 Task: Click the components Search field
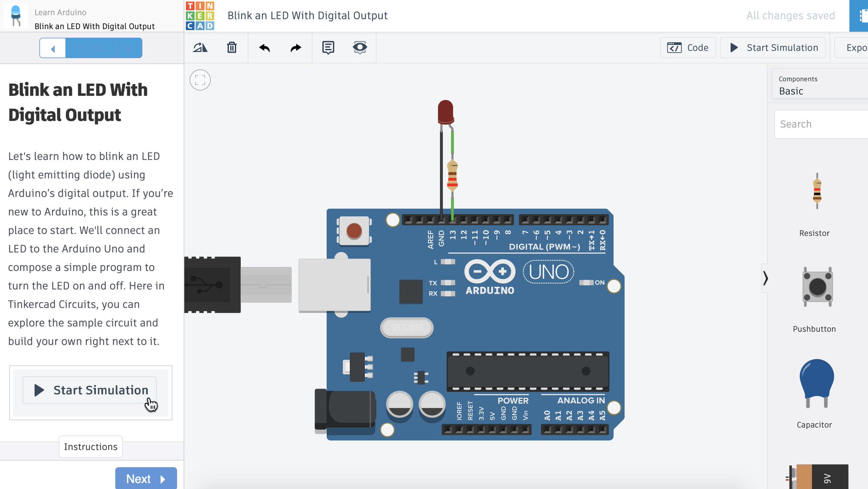820,124
